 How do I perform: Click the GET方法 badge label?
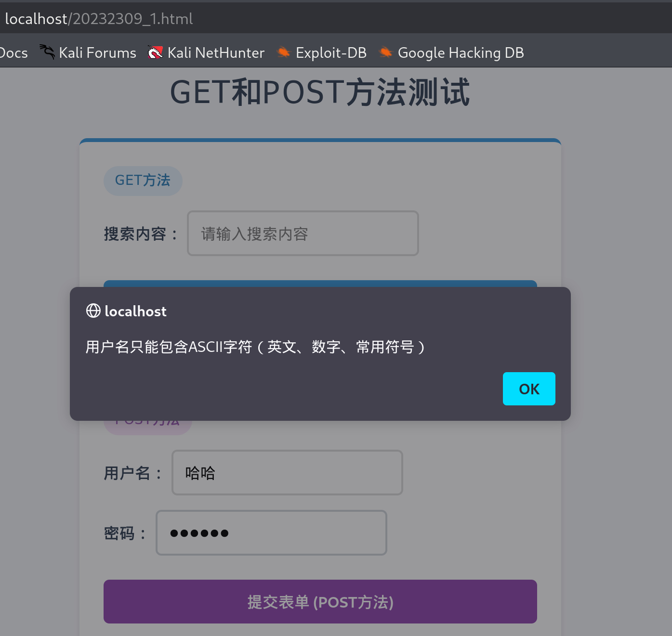coord(143,181)
